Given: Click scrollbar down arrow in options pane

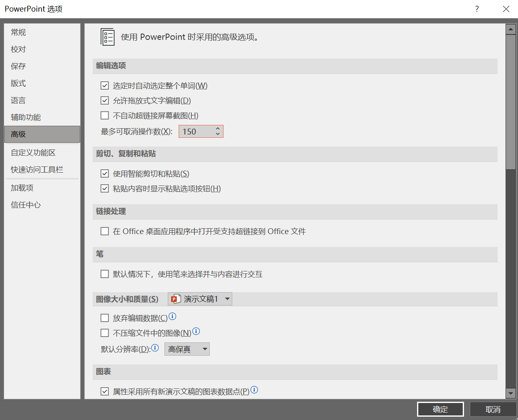Looking at the screenshot, I should tap(511, 393).
